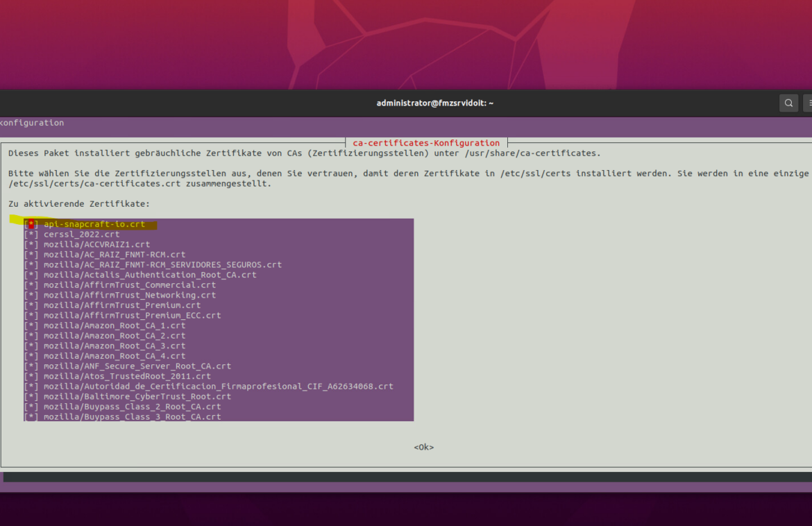812x526 pixels.
Task: Select the Actalis_Authentication_Root_CA.crt entry
Action: [x=150, y=275]
